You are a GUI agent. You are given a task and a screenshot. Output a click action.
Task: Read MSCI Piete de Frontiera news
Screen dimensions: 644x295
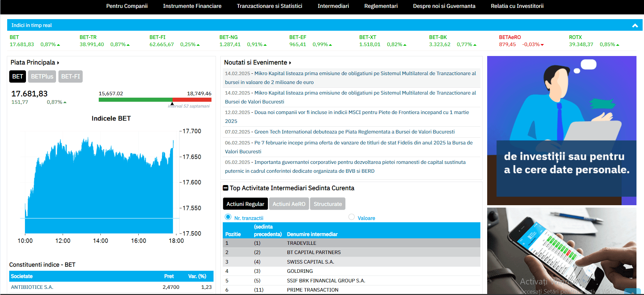pos(347,117)
